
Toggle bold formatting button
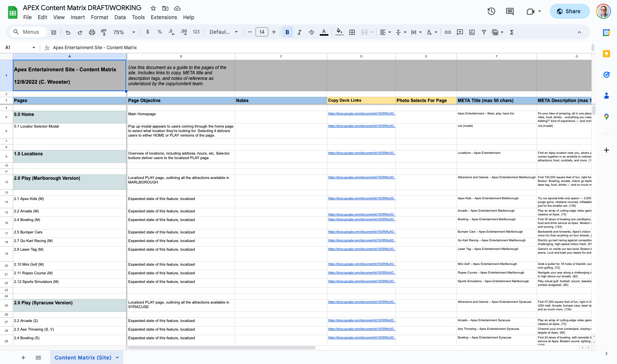tap(287, 32)
